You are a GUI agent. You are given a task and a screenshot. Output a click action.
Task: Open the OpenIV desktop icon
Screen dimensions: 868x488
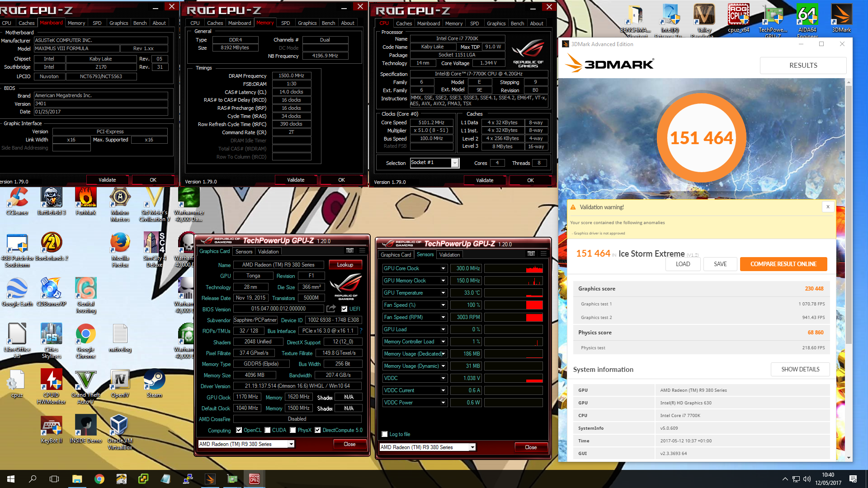[x=120, y=384]
